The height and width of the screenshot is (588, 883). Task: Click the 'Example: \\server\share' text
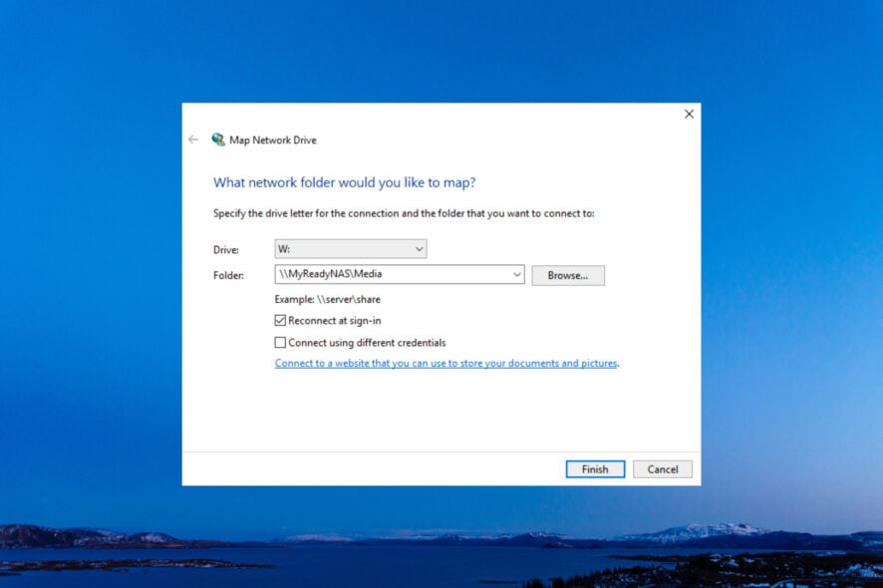(x=327, y=299)
